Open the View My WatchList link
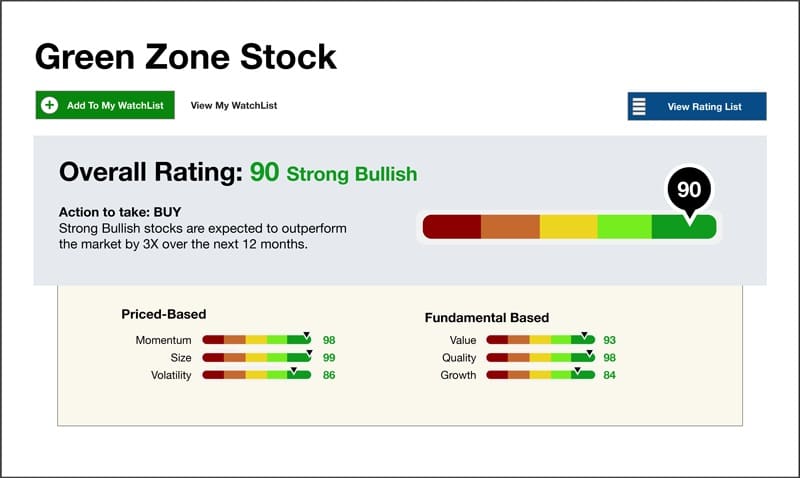This screenshot has width=800, height=478. [234, 105]
